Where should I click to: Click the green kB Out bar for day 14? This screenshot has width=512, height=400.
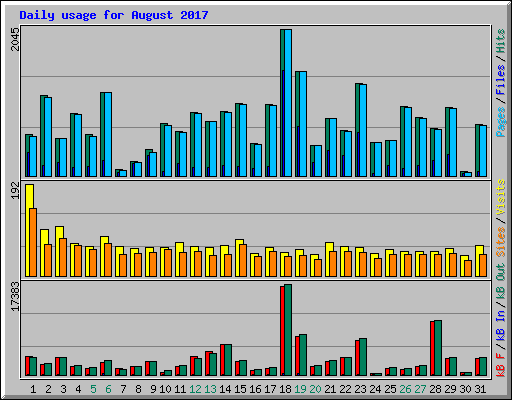228,360
